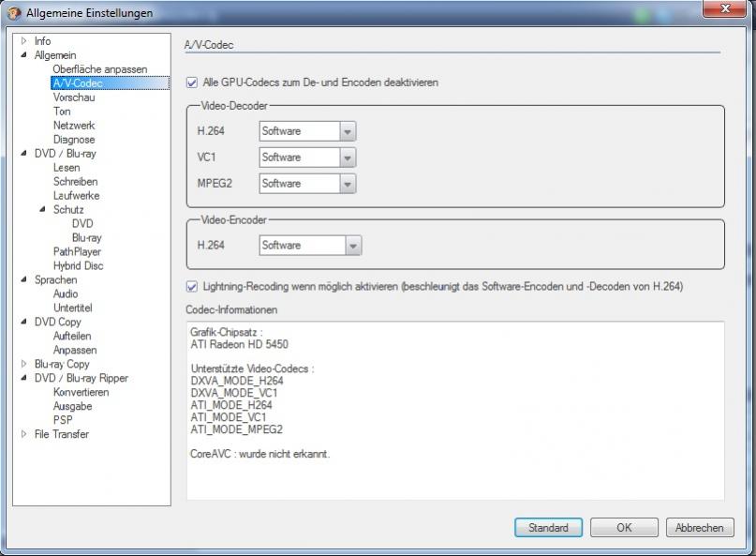Expand the Blu-ray Copy node

pos(24,364)
